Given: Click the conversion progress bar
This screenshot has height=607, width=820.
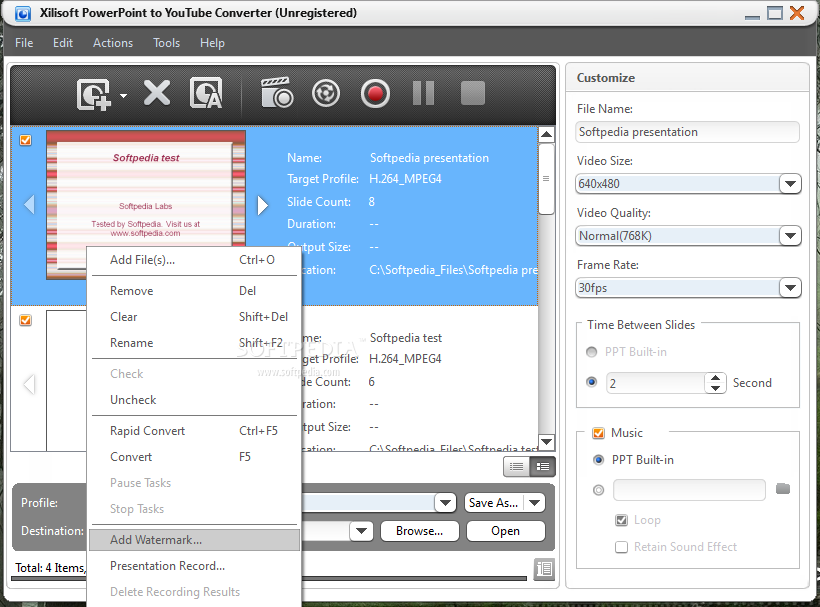Looking at the screenshot, I should pyautogui.click(x=414, y=578).
